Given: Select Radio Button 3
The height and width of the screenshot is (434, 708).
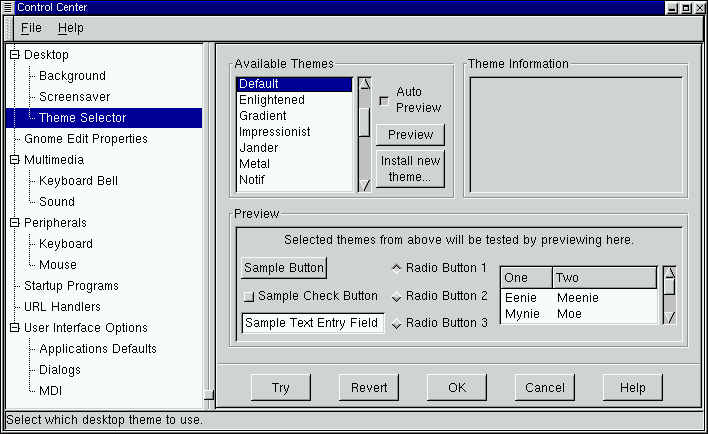Looking at the screenshot, I should point(396,324).
